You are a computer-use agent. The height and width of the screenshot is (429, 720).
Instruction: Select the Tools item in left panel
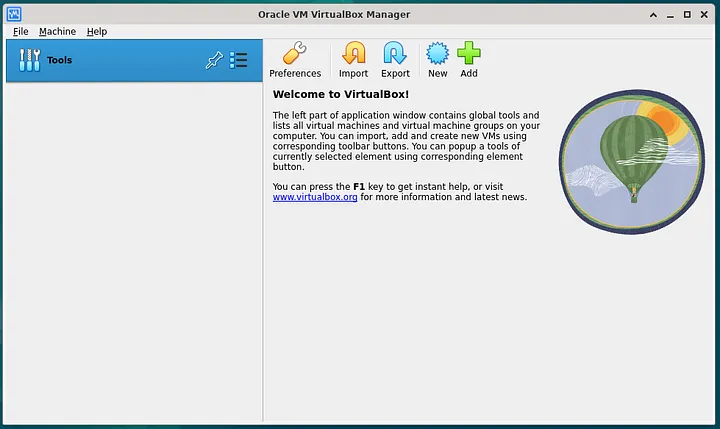point(134,60)
